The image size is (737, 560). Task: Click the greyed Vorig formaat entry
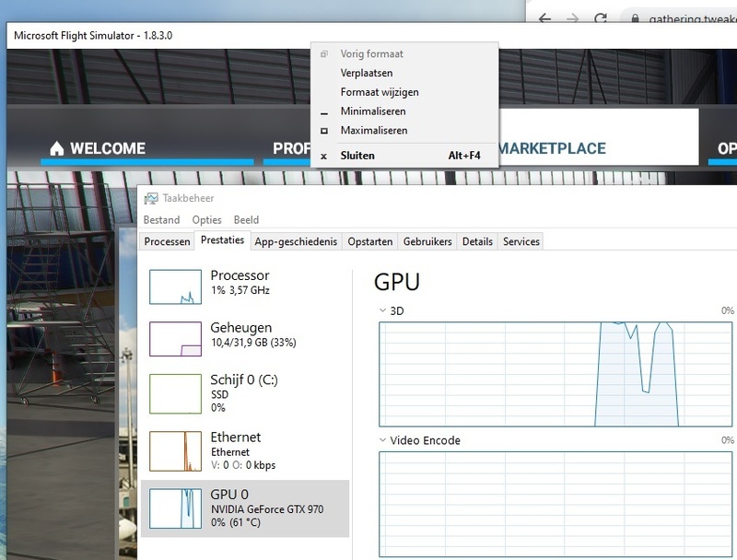(x=404, y=53)
